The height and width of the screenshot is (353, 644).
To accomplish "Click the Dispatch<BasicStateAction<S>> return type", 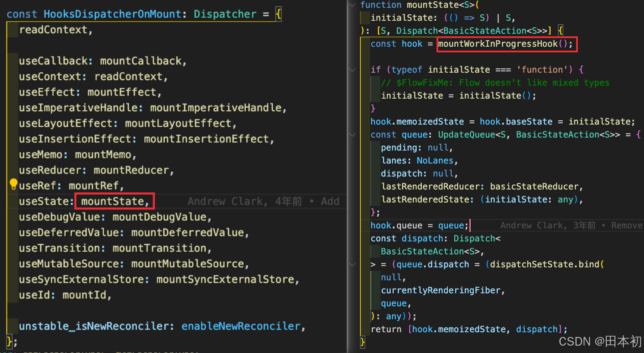I will tap(472, 31).
